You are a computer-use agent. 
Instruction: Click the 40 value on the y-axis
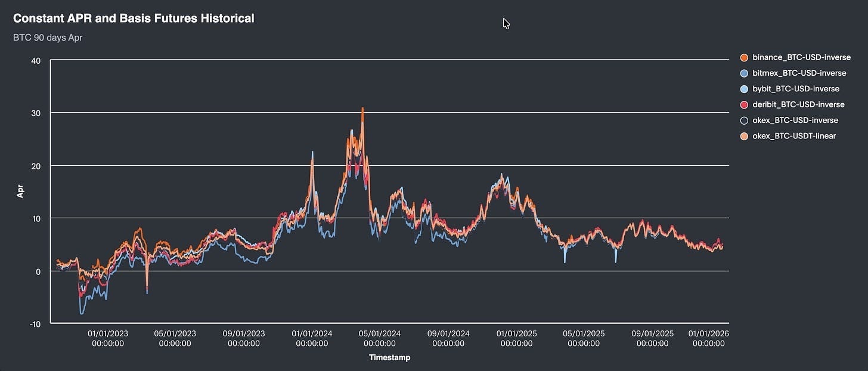pos(35,60)
